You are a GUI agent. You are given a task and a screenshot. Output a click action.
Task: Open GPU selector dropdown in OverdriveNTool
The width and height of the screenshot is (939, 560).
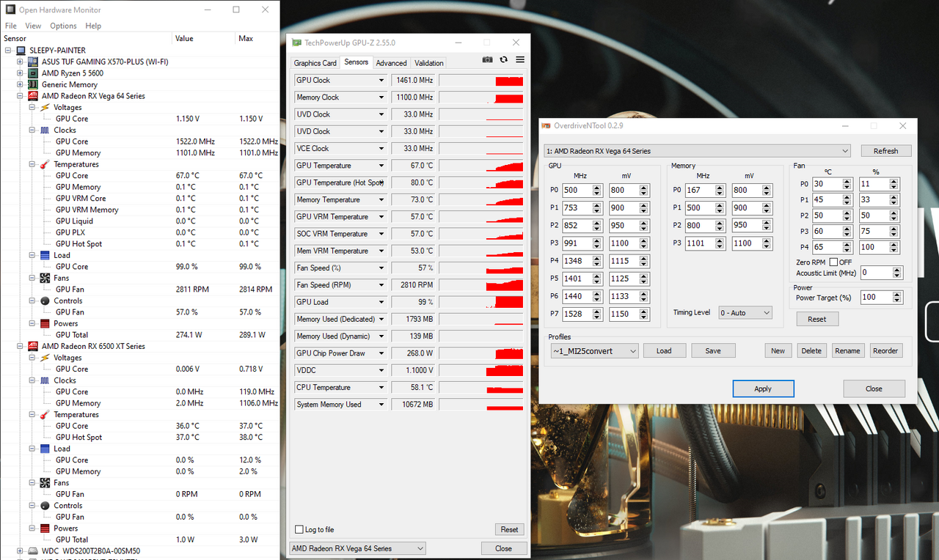click(x=697, y=151)
